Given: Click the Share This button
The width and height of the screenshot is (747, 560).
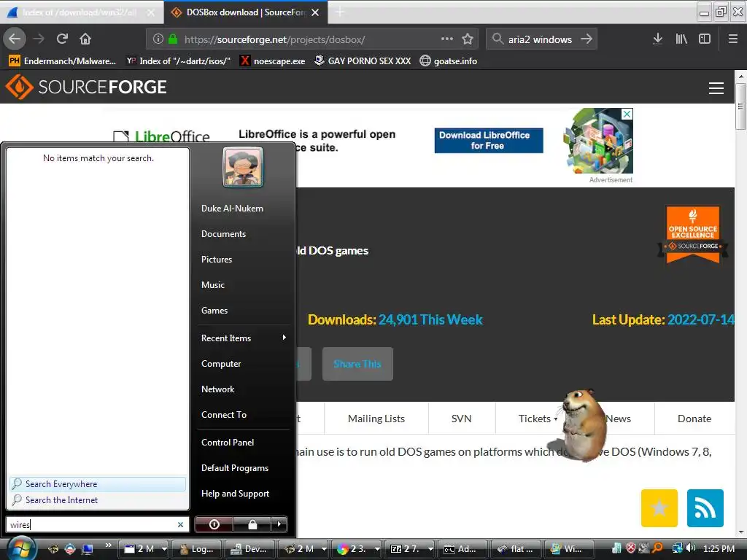Looking at the screenshot, I should click(x=357, y=364).
